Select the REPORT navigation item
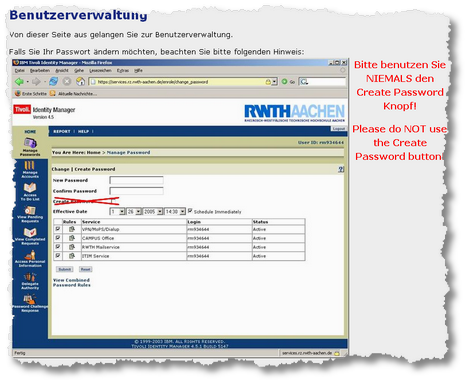Viewport: 465px width, 380px height. click(x=62, y=131)
